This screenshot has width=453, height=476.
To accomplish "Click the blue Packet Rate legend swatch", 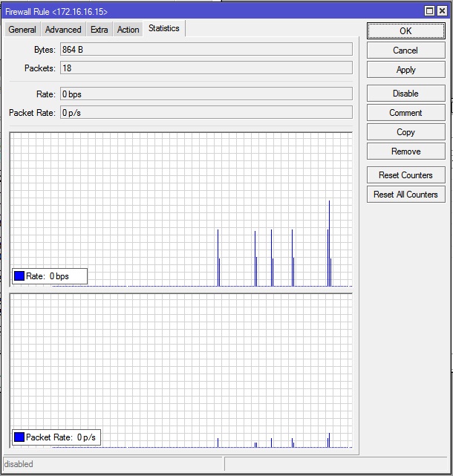I will pos(19,437).
